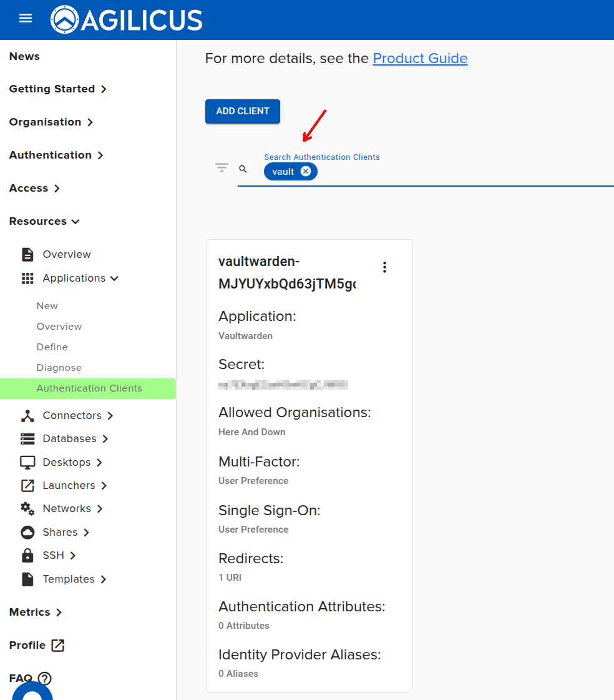The width and height of the screenshot is (614, 700).
Task: Open Overview under Applications
Action: [x=59, y=327]
